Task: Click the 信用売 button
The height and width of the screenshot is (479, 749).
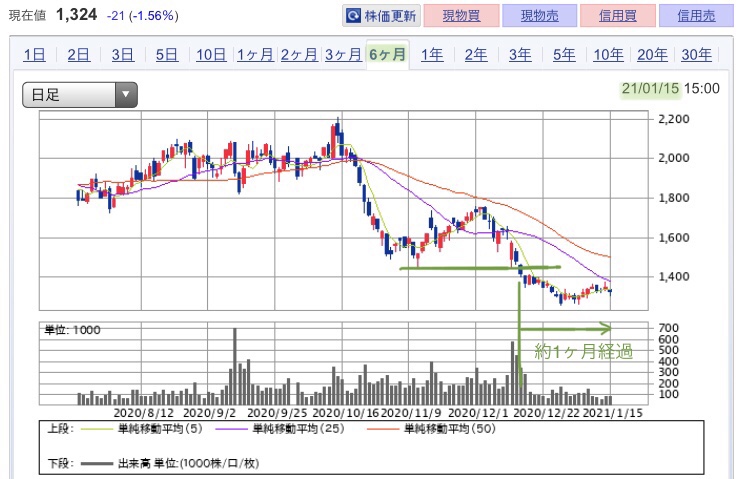Action: coord(698,16)
